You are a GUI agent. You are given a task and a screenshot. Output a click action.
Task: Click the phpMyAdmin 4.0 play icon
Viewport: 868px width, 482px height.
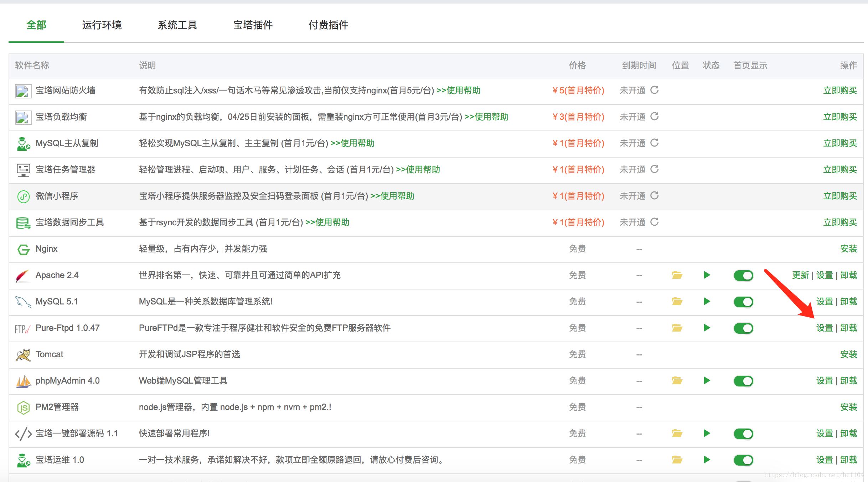coord(707,380)
